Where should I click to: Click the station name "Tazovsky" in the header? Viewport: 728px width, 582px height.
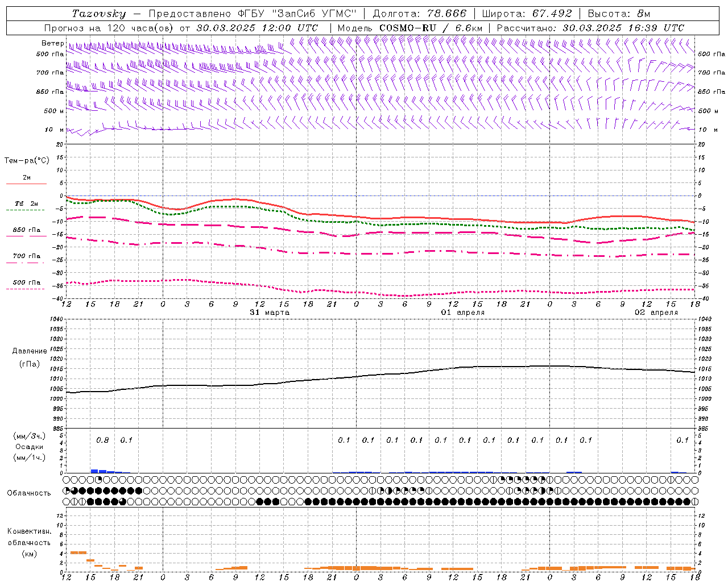[x=98, y=14]
